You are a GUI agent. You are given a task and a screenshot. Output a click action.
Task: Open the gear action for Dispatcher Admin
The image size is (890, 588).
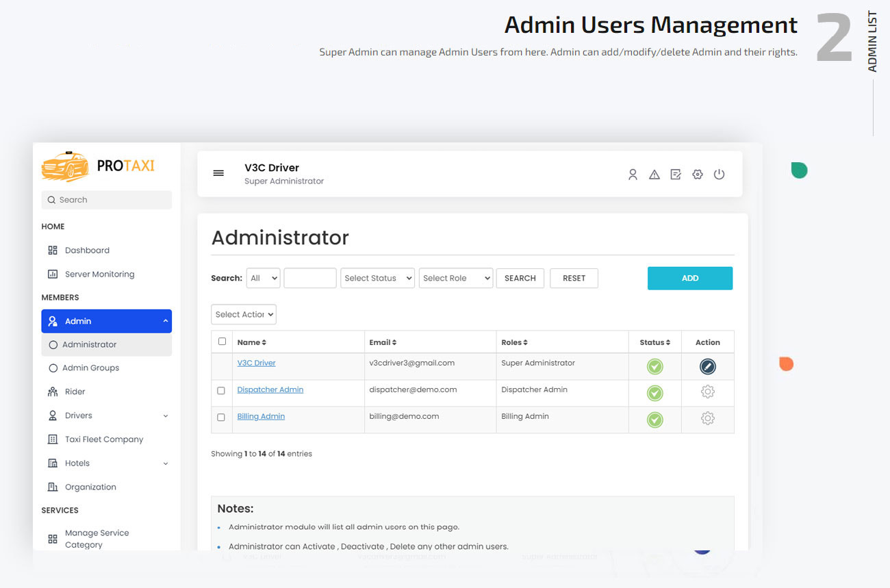click(x=707, y=392)
